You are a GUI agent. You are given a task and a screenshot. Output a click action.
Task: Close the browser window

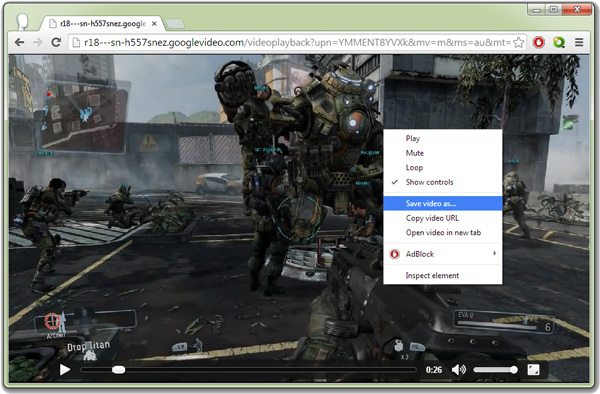click(x=577, y=10)
